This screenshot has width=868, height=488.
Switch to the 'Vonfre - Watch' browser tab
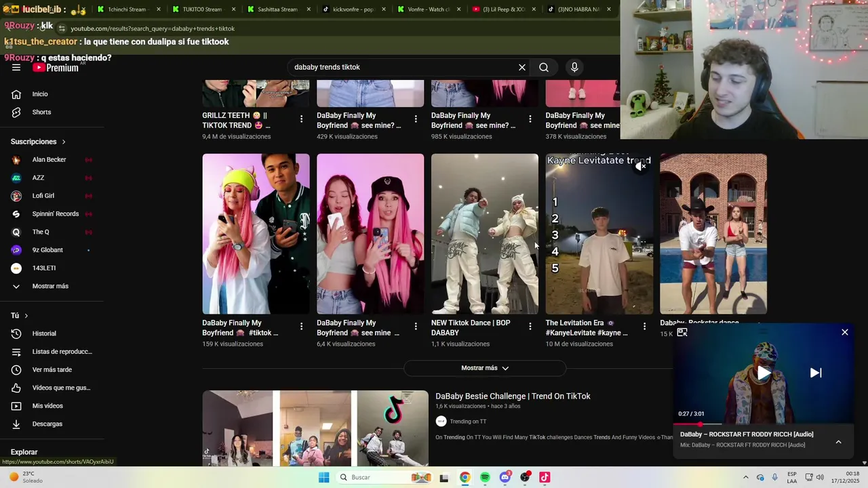click(x=427, y=9)
